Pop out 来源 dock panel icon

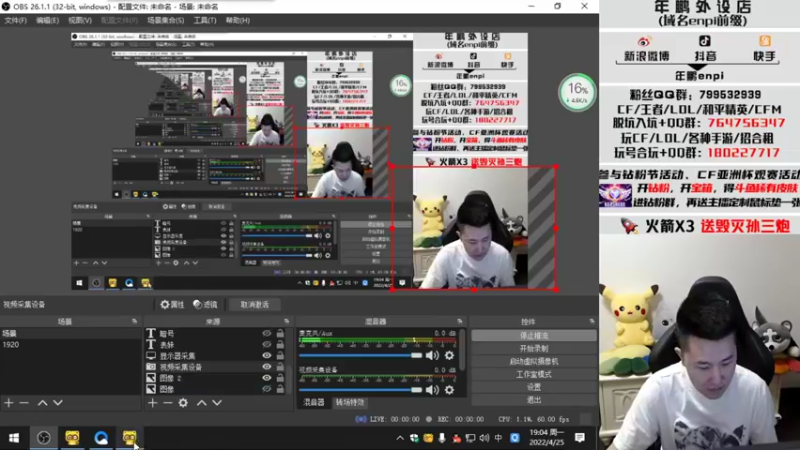tap(286, 321)
